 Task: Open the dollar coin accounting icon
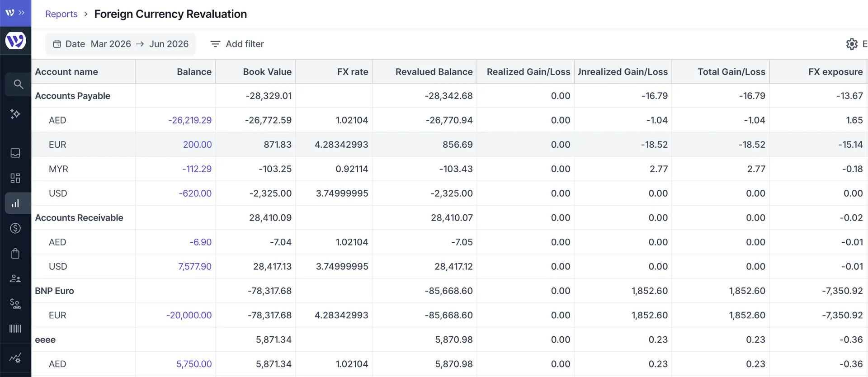click(15, 228)
